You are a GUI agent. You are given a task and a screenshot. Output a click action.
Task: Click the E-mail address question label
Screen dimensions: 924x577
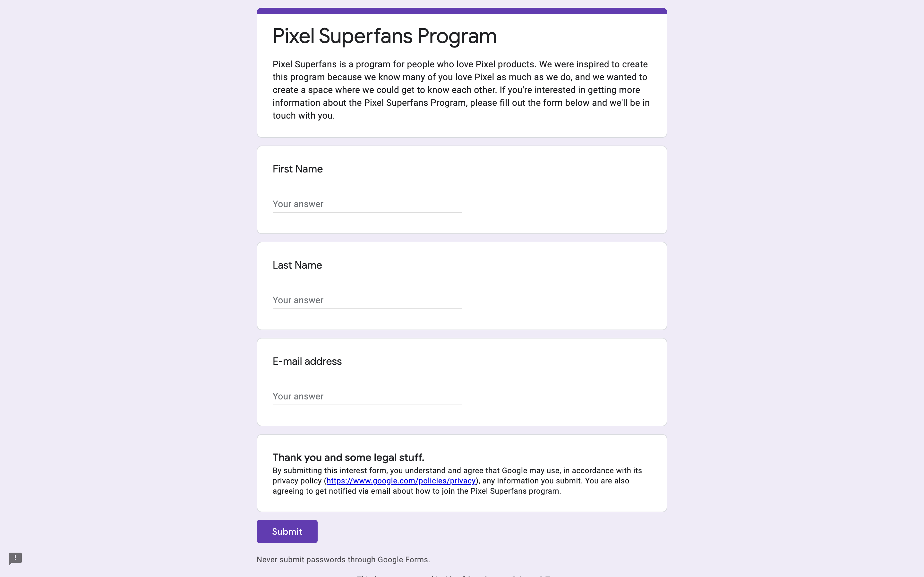(x=307, y=361)
